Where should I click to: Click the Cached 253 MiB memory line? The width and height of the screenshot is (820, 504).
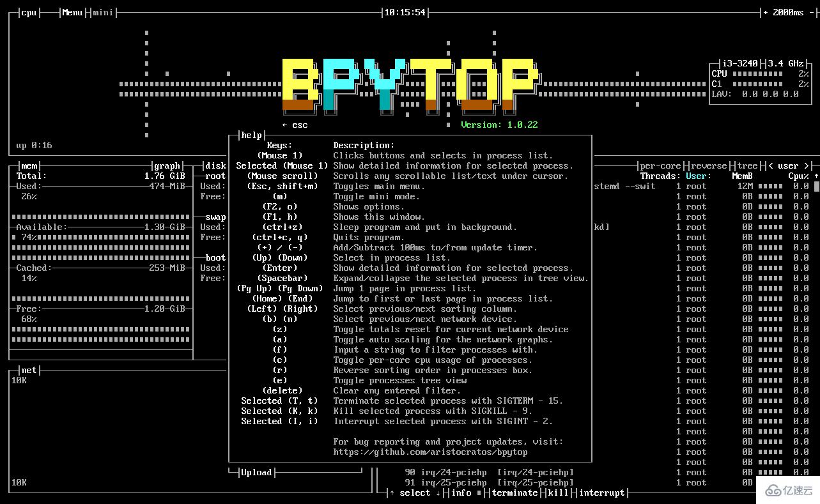click(100, 268)
